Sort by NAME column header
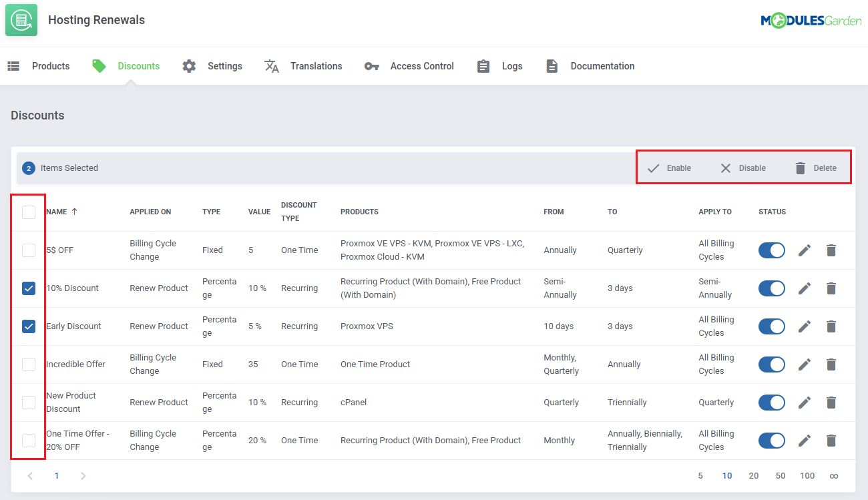 [x=61, y=212]
